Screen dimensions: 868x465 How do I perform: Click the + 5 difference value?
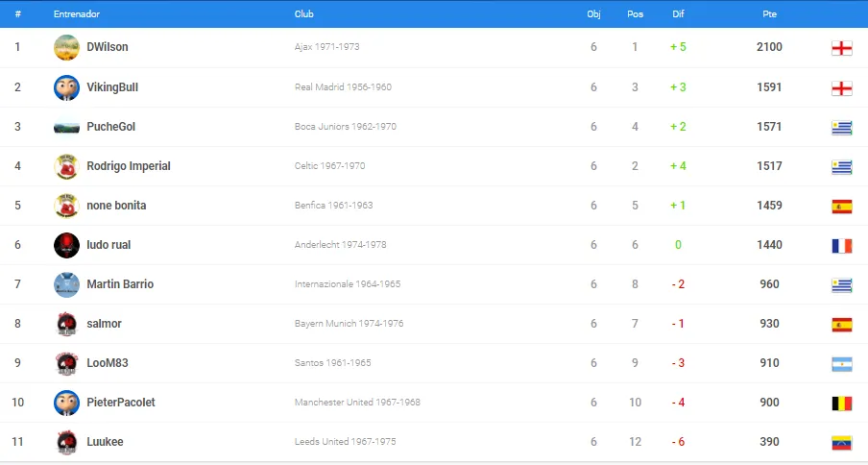[x=678, y=47]
